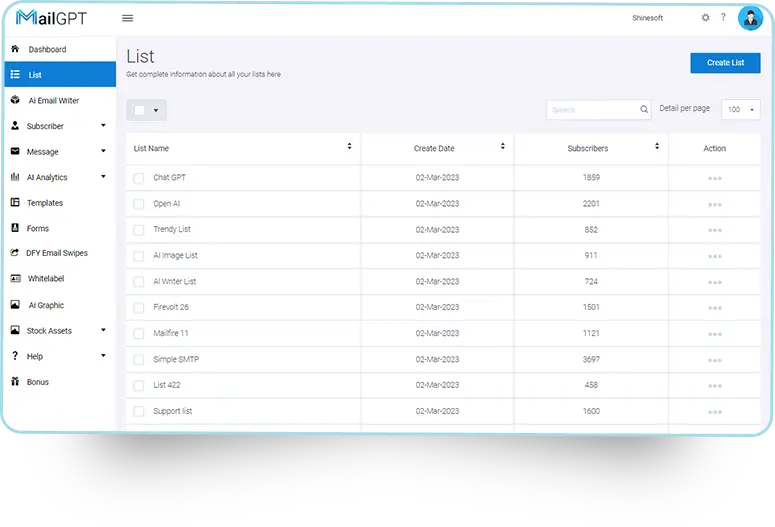Select the Trendy List checkbox
Viewport: 775px width, 527px height.
139,230
